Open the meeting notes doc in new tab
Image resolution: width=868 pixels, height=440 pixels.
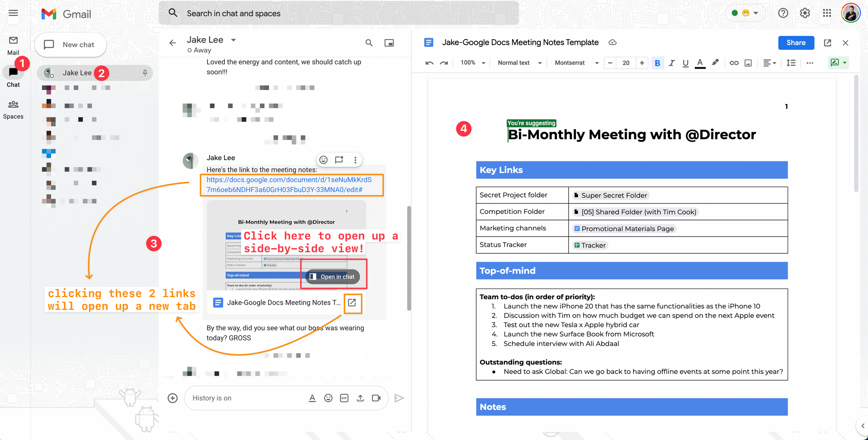point(352,302)
